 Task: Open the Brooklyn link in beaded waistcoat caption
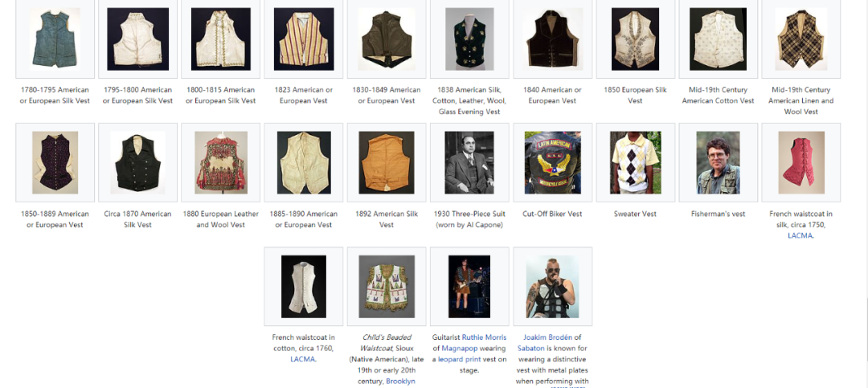[x=400, y=382]
